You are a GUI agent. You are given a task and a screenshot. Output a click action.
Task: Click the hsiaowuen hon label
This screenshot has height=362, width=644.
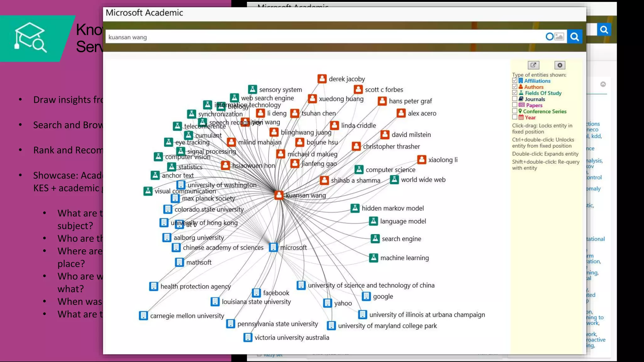(253, 166)
